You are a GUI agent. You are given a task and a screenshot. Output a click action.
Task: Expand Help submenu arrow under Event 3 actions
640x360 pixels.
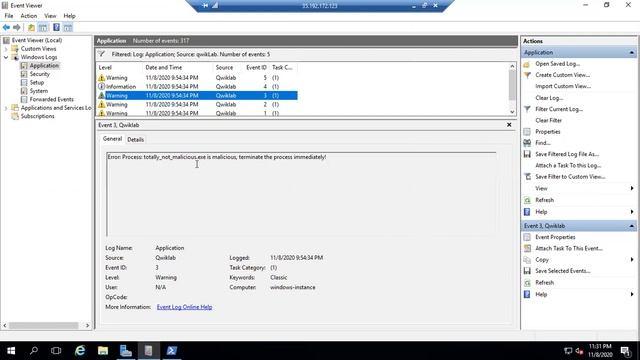632,294
